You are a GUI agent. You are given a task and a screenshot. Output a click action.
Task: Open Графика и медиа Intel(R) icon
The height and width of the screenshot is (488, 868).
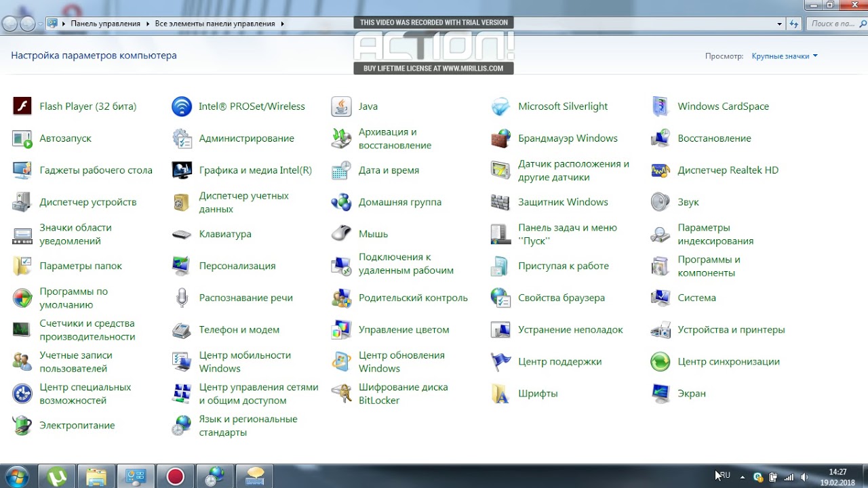(182, 170)
